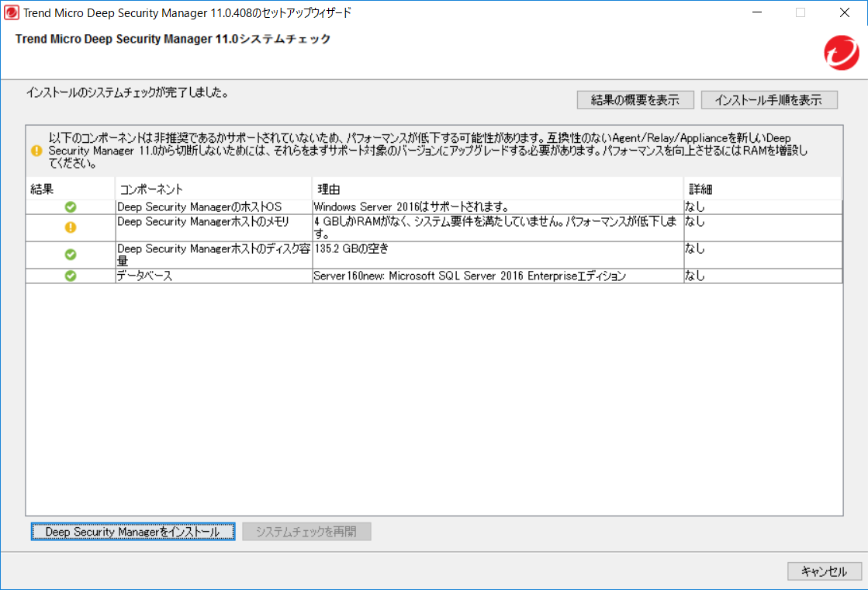Image resolution: width=868 pixels, height=590 pixels.
Task: Click 結果の概要を表示 button
Action: 635,99
